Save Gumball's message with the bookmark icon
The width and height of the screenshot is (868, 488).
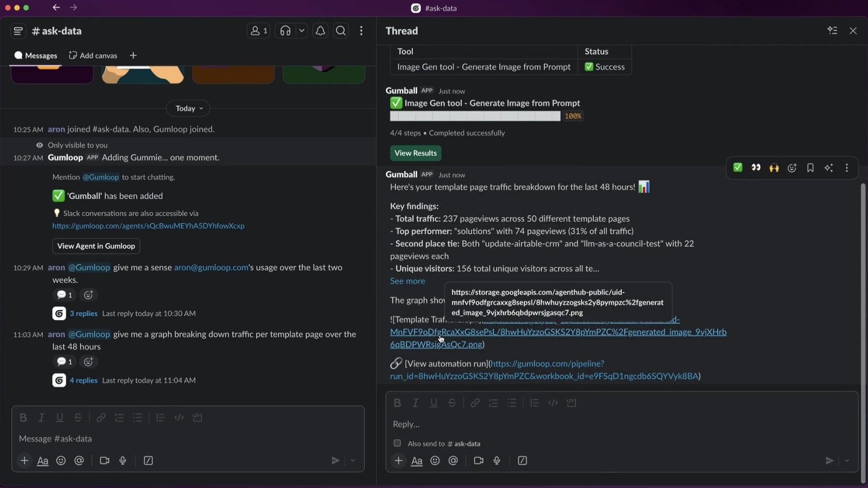click(810, 168)
